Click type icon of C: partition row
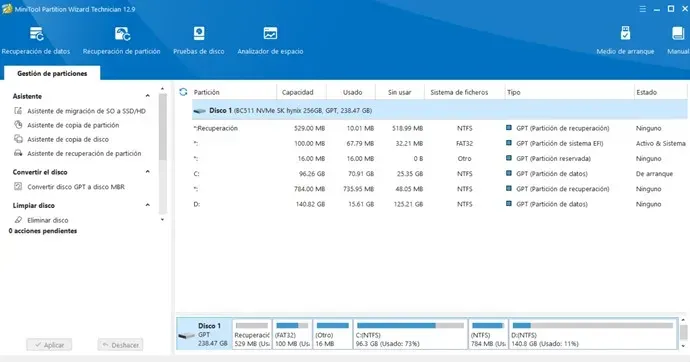Screen dimensions: 690x362 (x=509, y=173)
